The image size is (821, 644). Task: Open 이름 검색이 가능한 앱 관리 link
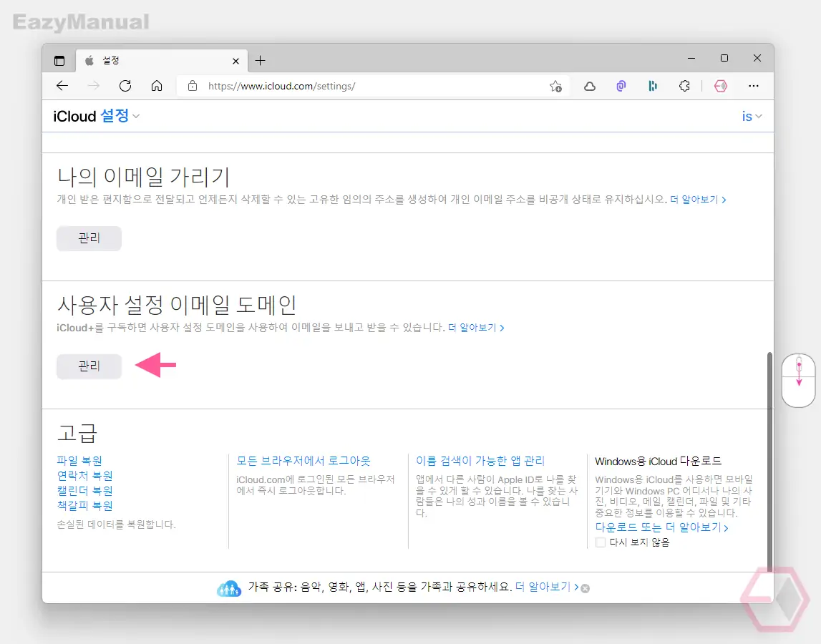coord(480,461)
